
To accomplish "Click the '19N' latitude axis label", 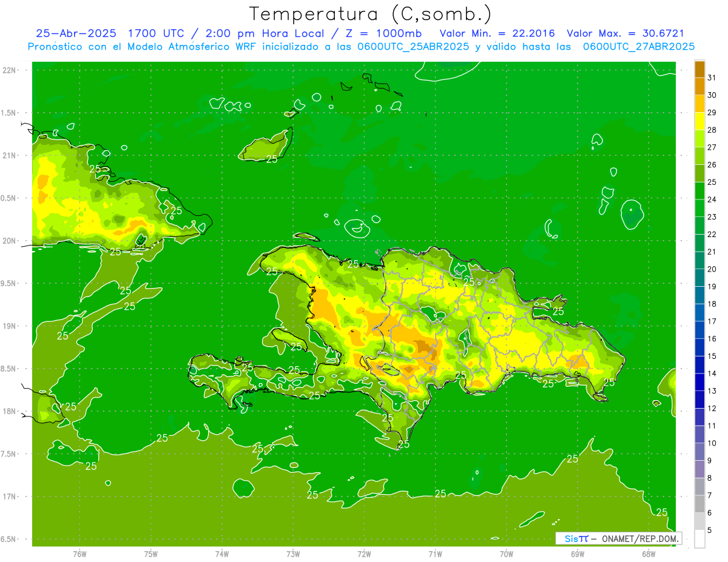I will pyautogui.click(x=10, y=326).
